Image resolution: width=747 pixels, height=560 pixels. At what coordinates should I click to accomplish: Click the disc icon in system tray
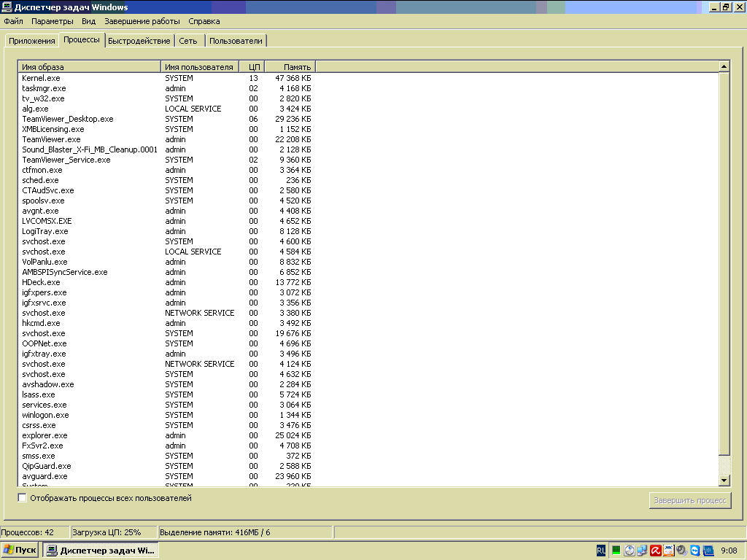coord(630,551)
